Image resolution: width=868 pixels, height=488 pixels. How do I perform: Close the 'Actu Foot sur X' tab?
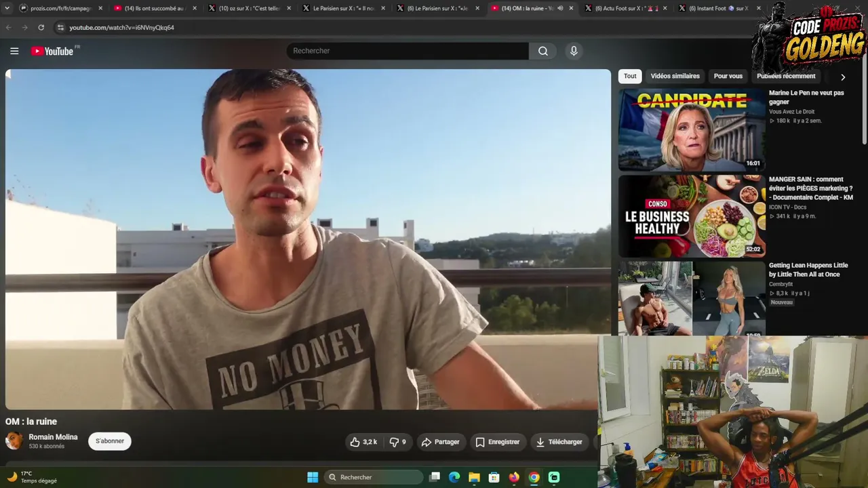click(665, 8)
